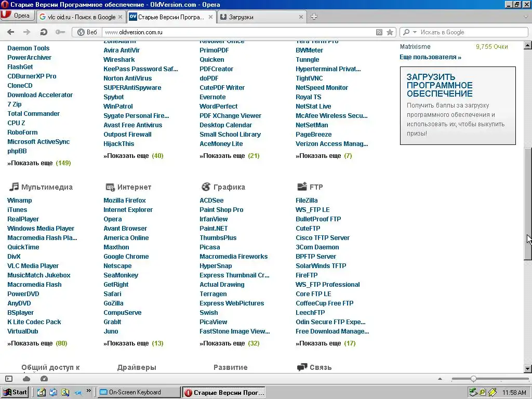Click the Web globe badge in address bar
The width and height of the screenshot is (532, 399).
click(87, 32)
